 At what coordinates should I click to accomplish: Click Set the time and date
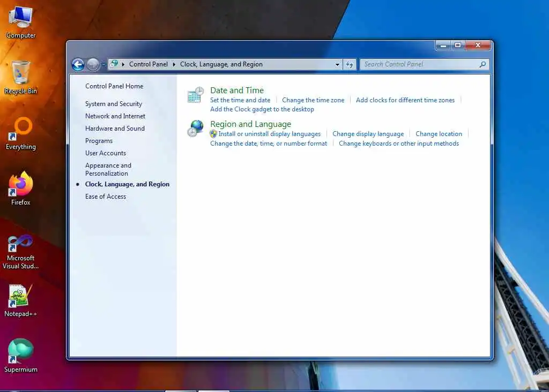click(240, 100)
